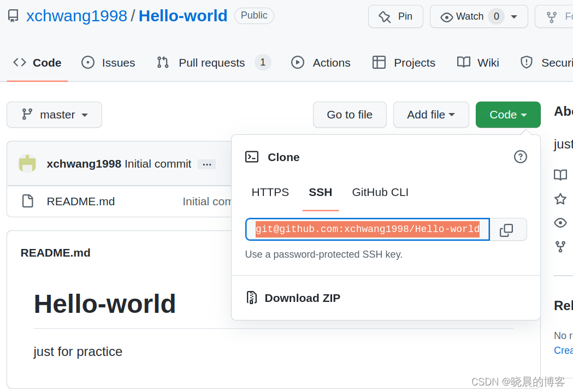Click the Issues circle icon
This screenshot has height=392, width=573.
tap(88, 62)
